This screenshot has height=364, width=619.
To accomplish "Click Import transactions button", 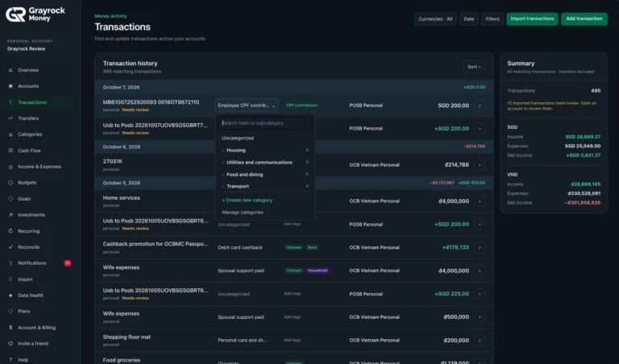I will click(x=532, y=19).
